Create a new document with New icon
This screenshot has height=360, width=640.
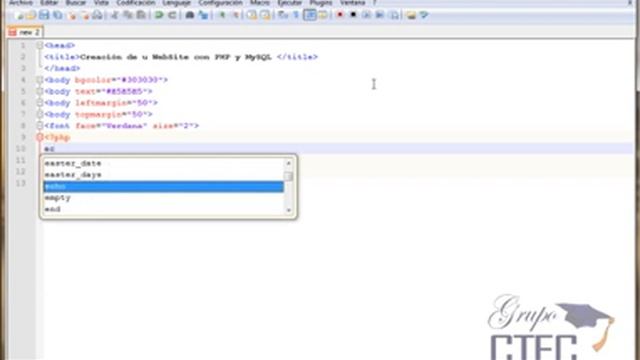click(19, 16)
